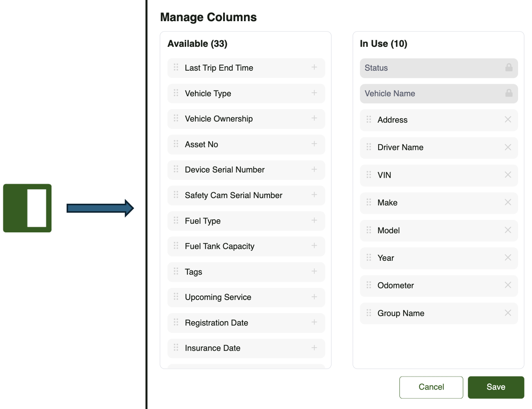Add Vehicle Type using its plus icon
This screenshot has width=532, height=409.
[314, 93]
